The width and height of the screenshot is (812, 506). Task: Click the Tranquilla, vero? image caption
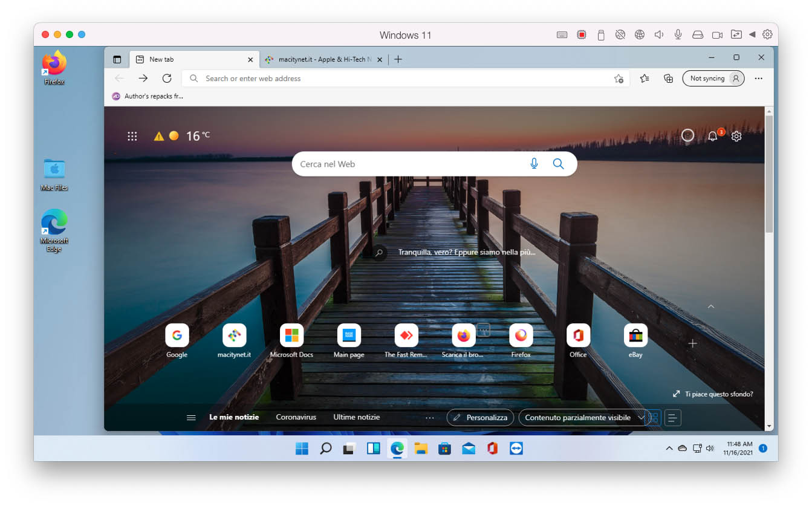coord(467,252)
